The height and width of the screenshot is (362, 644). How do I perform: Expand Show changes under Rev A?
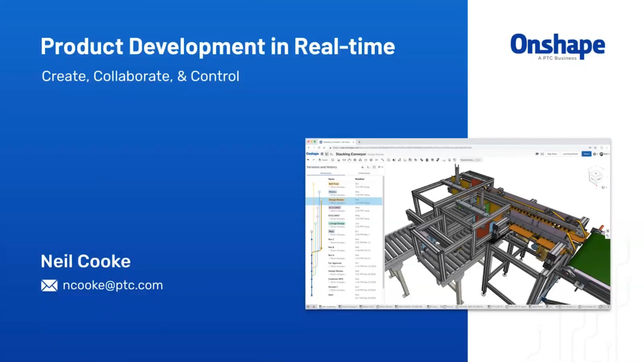click(x=337, y=258)
